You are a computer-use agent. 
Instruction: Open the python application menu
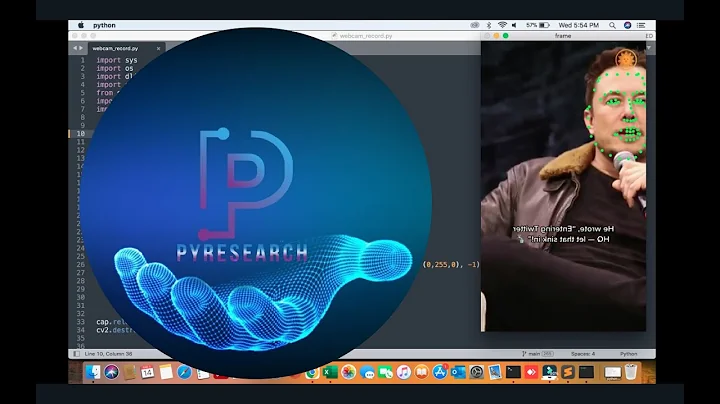click(x=104, y=25)
